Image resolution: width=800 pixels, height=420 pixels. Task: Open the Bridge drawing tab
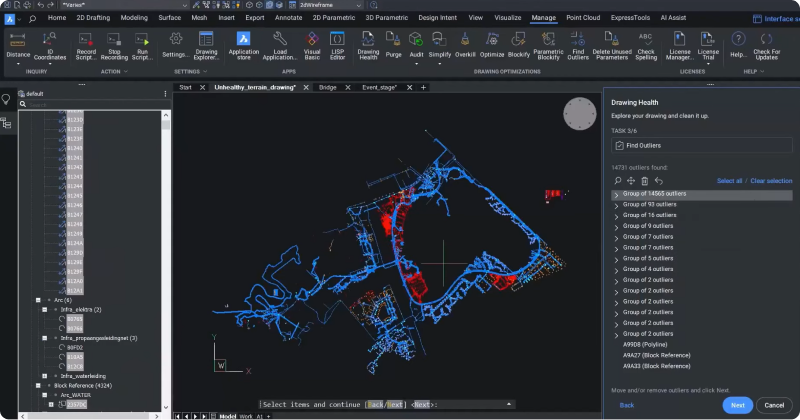(327, 88)
